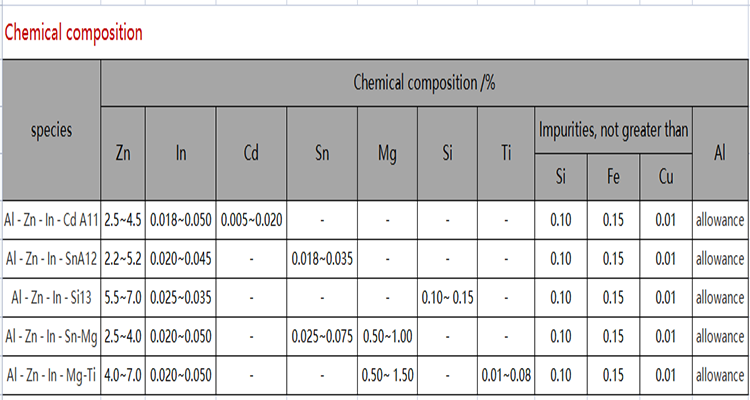
Task: Select the Zn column header
Action: (123, 155)
